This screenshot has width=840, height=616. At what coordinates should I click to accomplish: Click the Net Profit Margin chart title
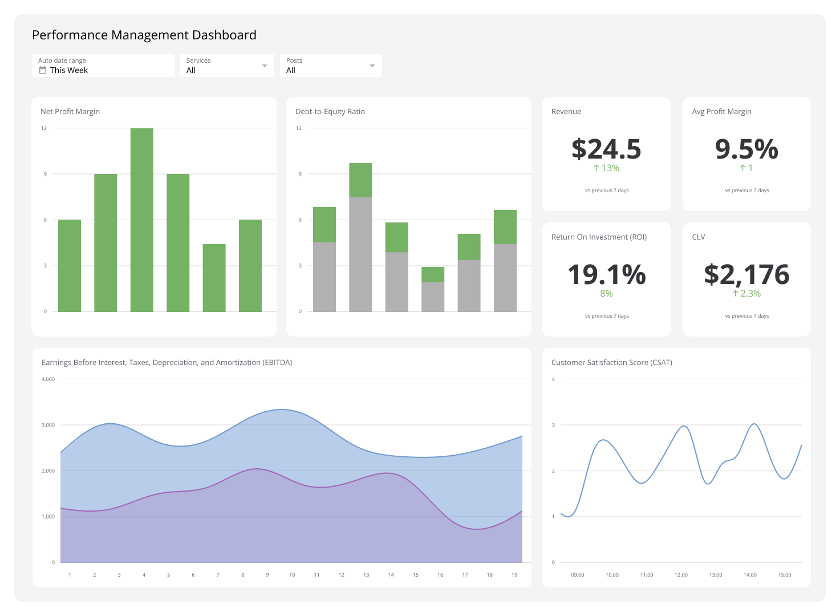[70, 111]
